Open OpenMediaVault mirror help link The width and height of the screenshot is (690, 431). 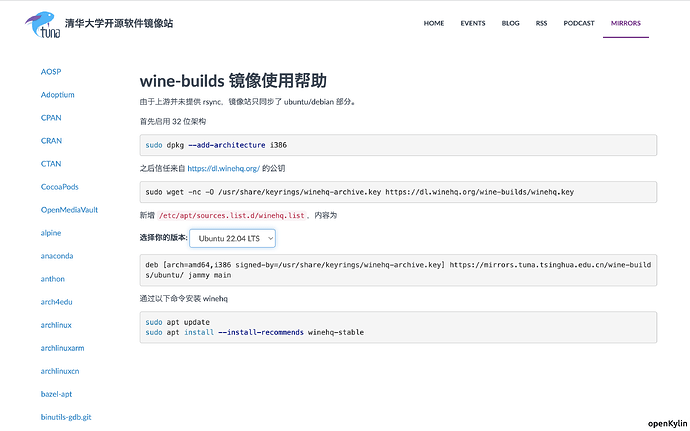click(69, 210)
